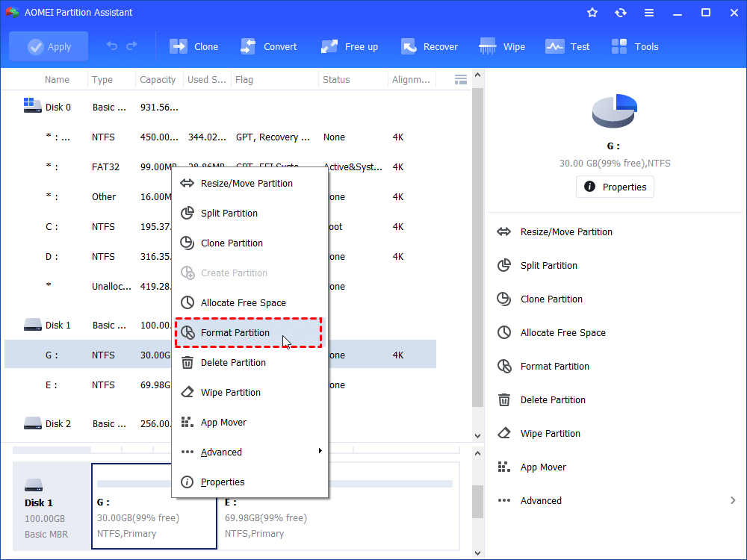Click the star favorite icon in title bar
This screenshot has width=747, height=560.
pyautogui.click(x=592, y=12)
